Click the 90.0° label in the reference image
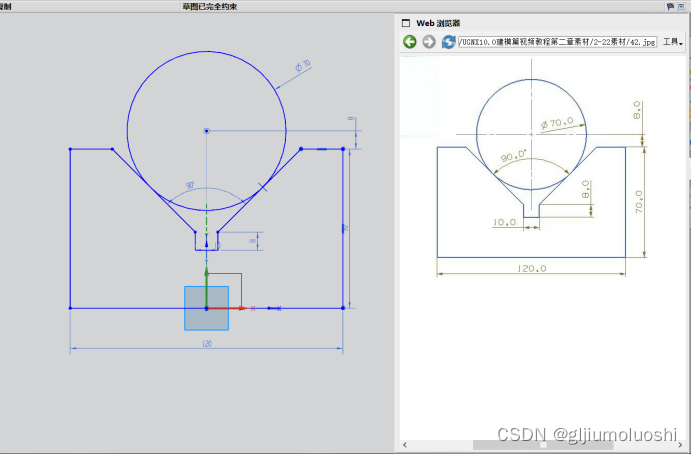Viewport: 692px width, 454px height. click(x=514, y=156)
